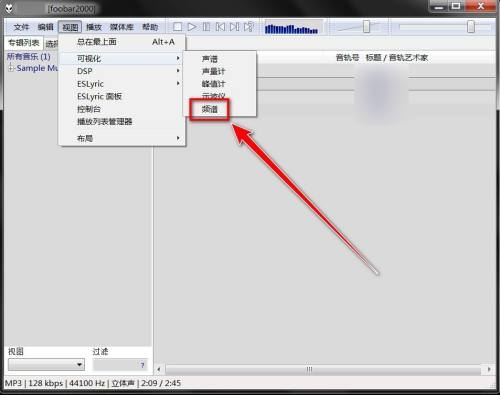The image size is (500, 395).
Task: Click the right arrow of the horizontal scrollbar
Action: click(489, 369)
